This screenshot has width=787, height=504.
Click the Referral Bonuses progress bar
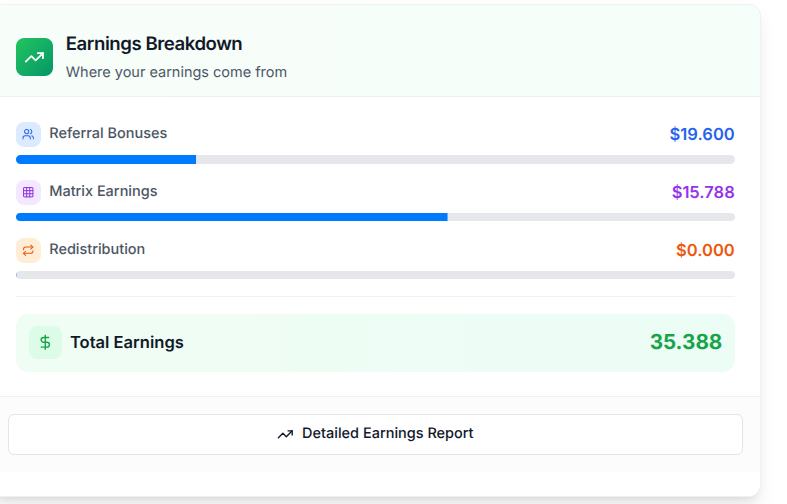click(375, 160)
